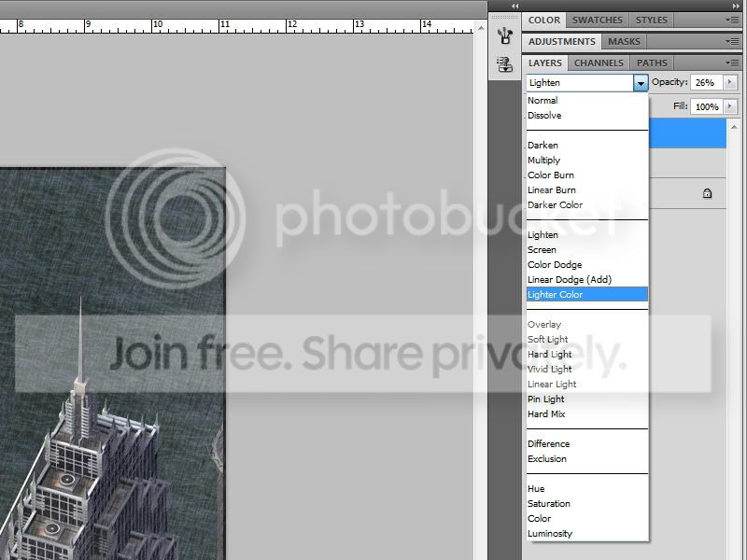Viewport: 747px width, 560px height.
Task: Choose Overlay blend mode
Action: (587, 324)
